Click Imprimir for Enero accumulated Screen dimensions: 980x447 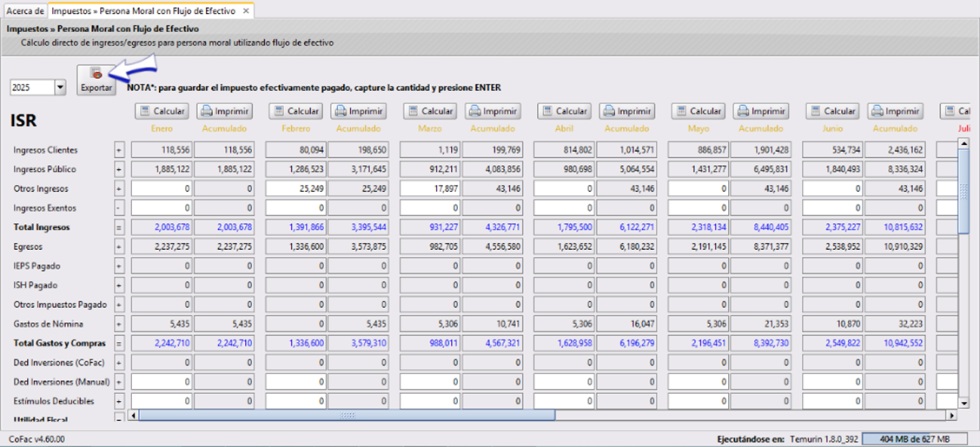pos(224,111)
